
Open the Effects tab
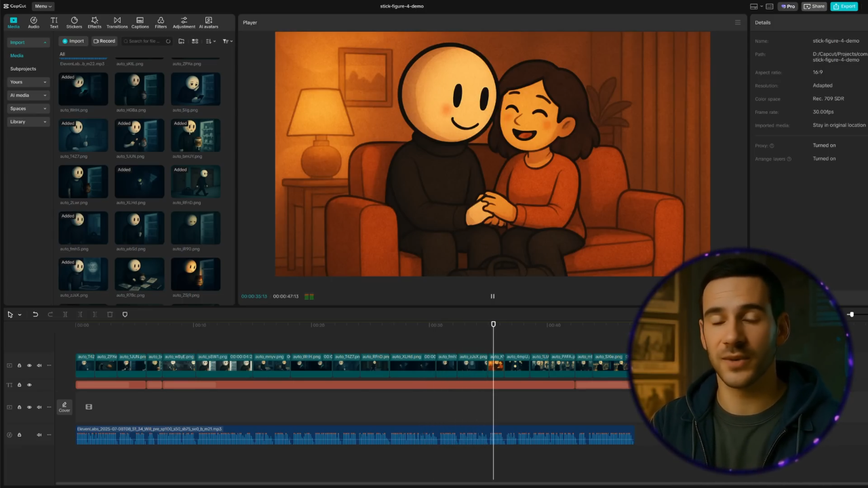94,22
